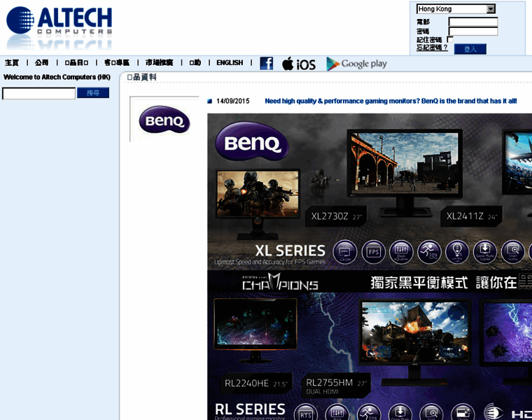This screenshot has width=532, height=420.
Task: Click the RL2240HE 21.5" monitor label
Action: (x=255, y=384)
